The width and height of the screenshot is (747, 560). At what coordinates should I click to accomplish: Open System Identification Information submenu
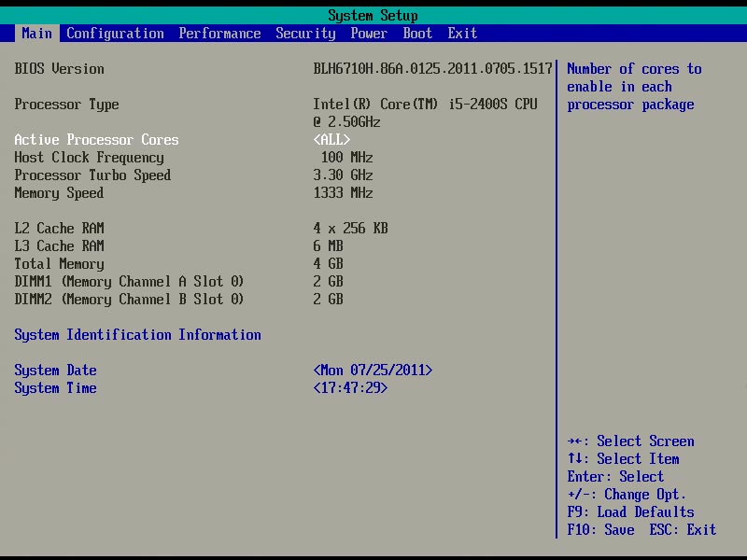[x=137, y=335]
